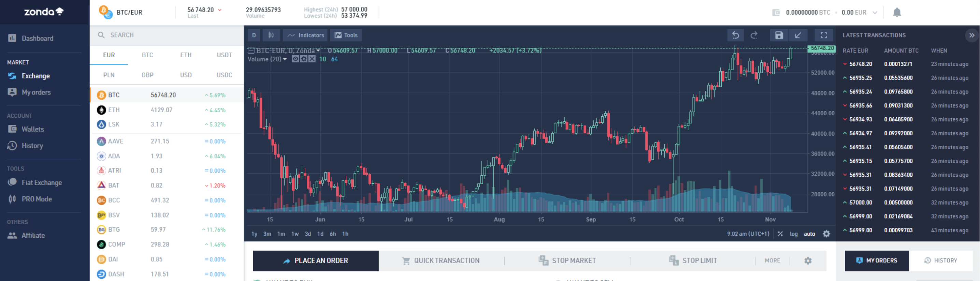Viewport: 980px width, 281px height.
Task: Open the Wallets page
Action: coord(32,129)
